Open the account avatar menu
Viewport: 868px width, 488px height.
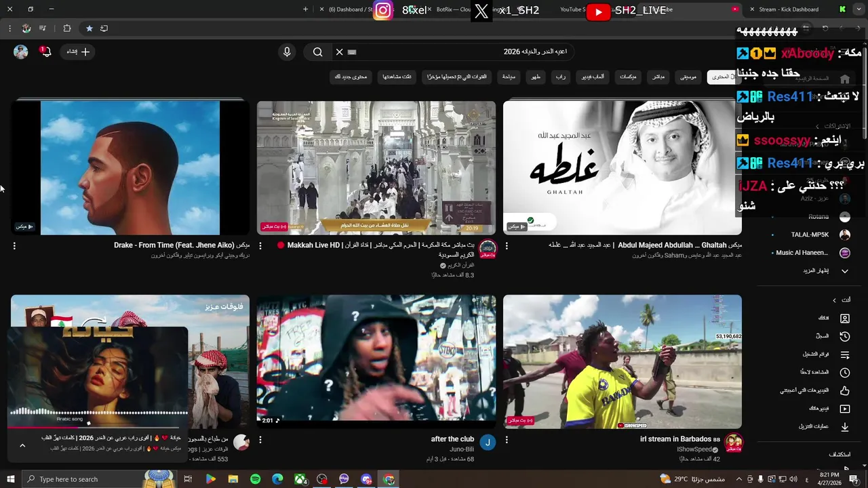(21, 52)
